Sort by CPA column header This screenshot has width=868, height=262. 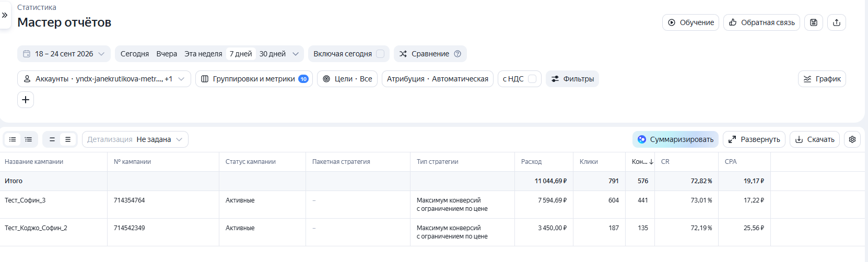pyautogui.click(x=731, y=162)
